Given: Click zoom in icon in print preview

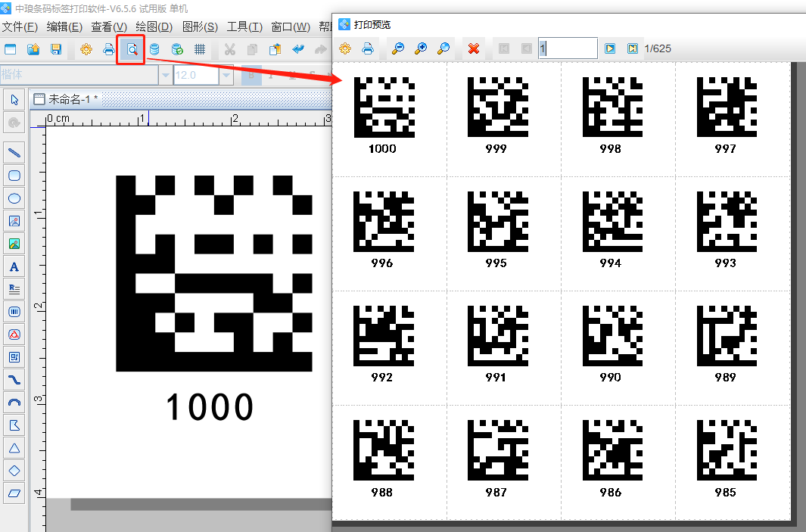Looking at the screenshot, I should pos(421,49).
